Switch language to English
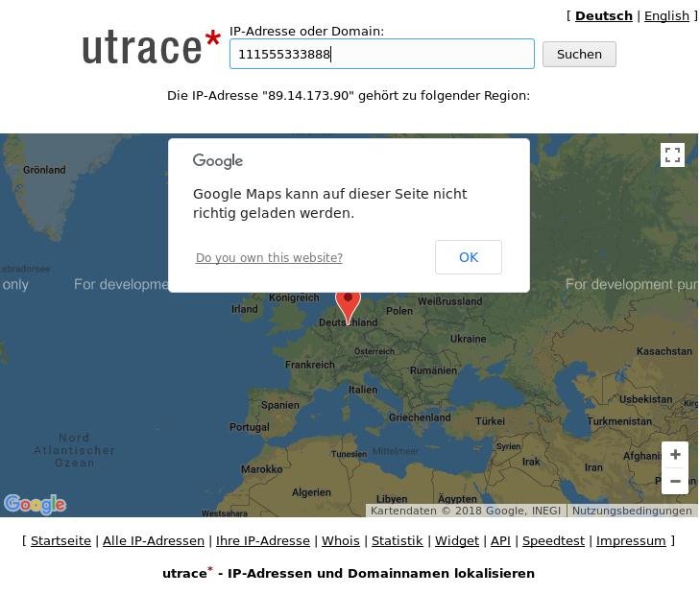The width and height of the screenshot is (700, 595). coord(666,16)
